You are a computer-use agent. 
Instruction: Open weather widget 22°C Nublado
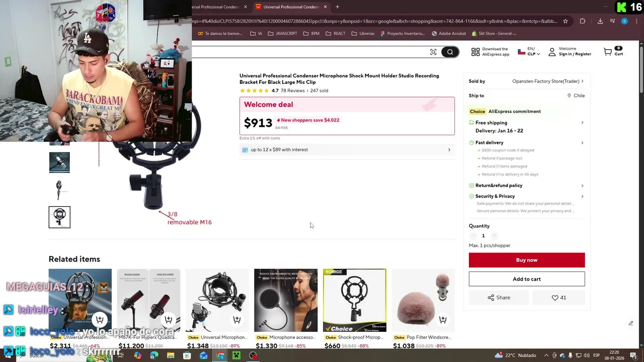click(516, 355)
